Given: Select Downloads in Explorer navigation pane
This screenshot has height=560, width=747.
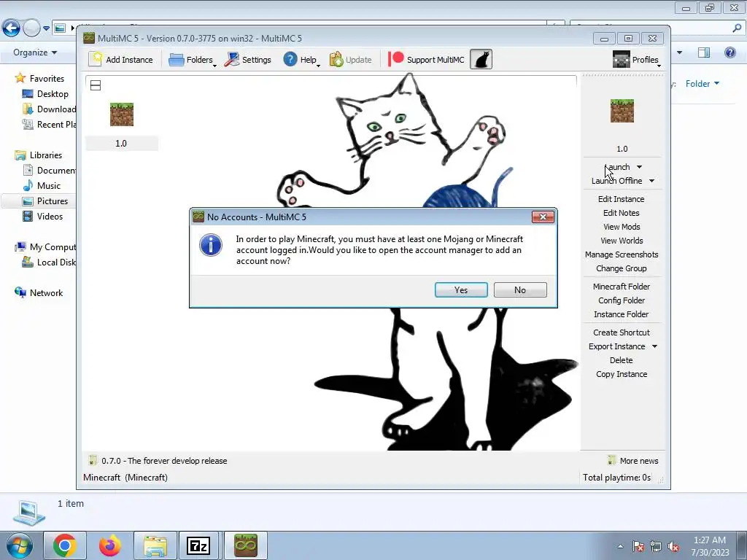Looking at the screenshot, I should point(49,109).
